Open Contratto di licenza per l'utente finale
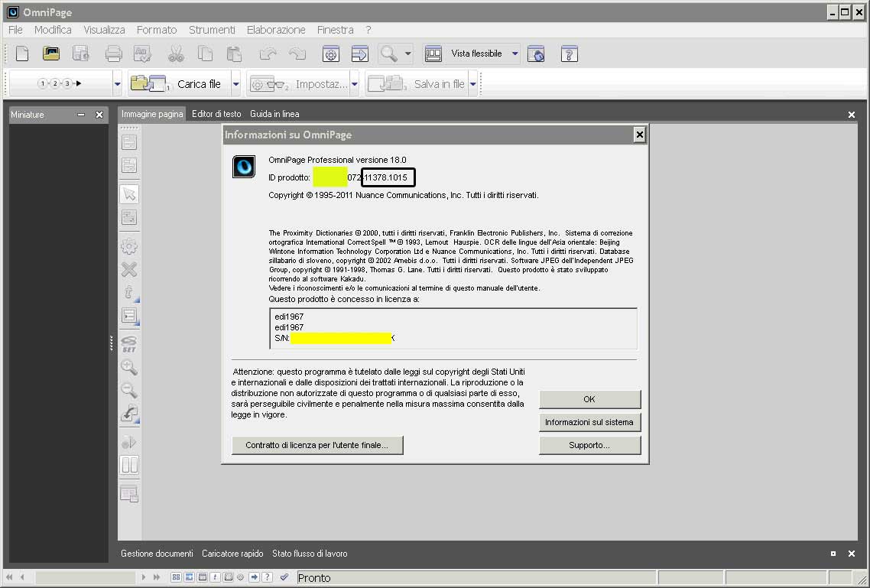The image size is (870, 588). pos(317,445)
